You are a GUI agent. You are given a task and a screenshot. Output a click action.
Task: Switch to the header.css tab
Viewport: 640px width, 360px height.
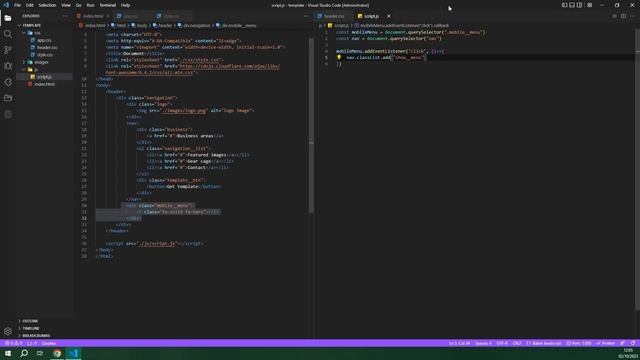click(334, 16)
